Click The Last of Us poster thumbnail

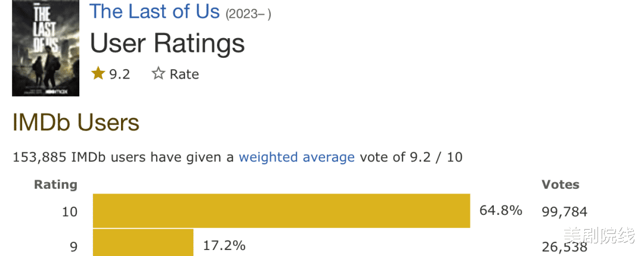coord(46,49)
